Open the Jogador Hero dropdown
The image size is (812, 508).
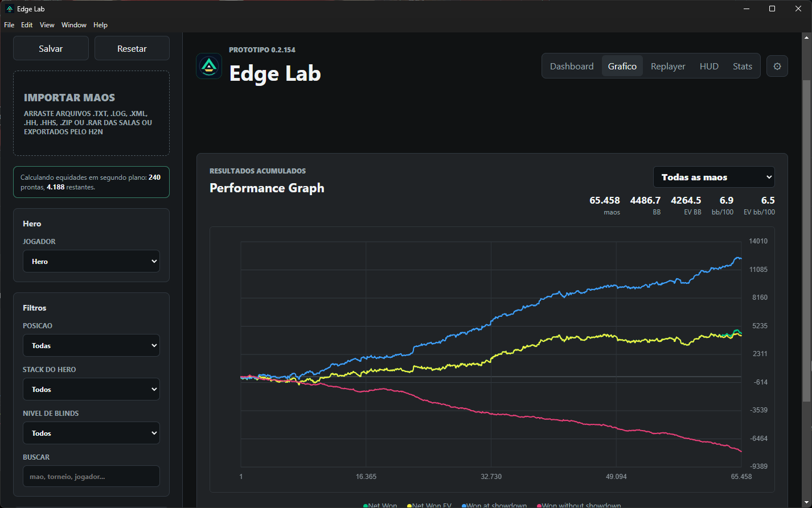91,261
